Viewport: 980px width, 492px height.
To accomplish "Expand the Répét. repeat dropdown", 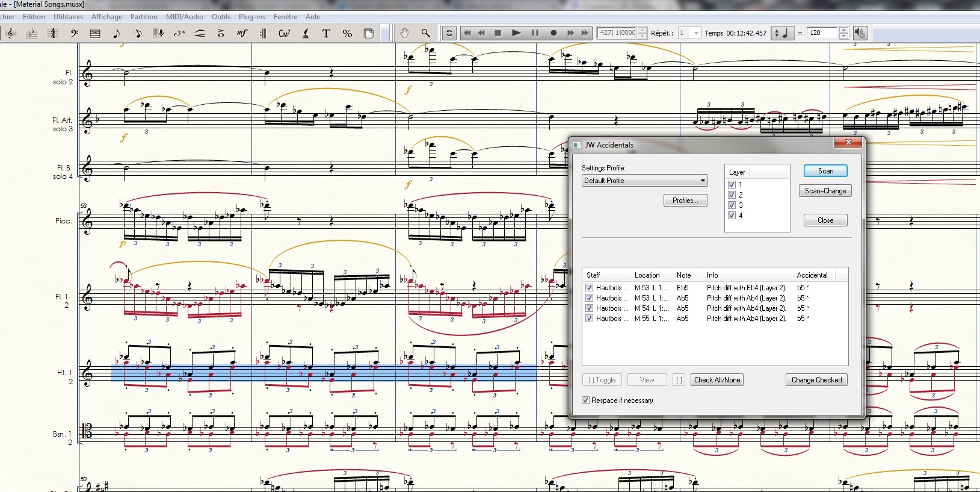I will 695,33.
